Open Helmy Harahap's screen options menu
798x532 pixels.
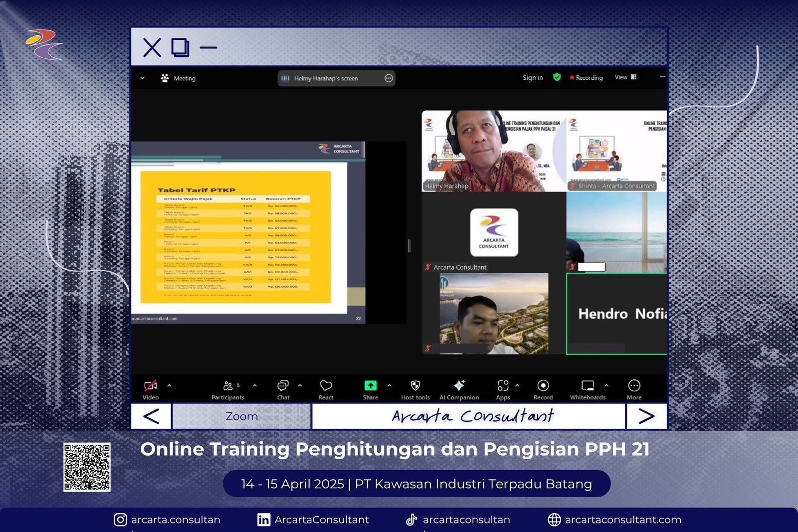click(389, 78)
